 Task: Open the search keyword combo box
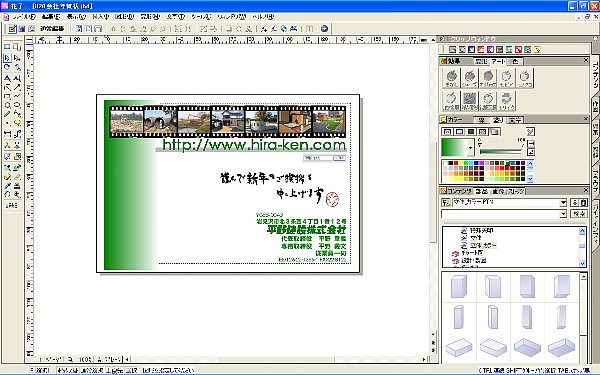(x=504, y=214)
